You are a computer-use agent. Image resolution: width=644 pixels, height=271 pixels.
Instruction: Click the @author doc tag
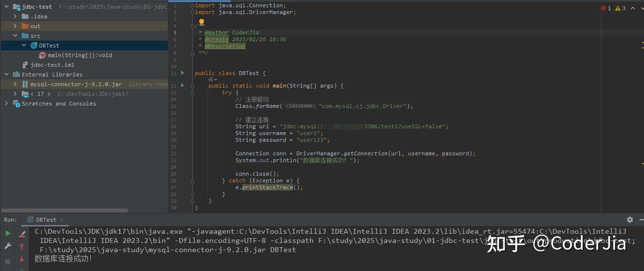[217, 33]
